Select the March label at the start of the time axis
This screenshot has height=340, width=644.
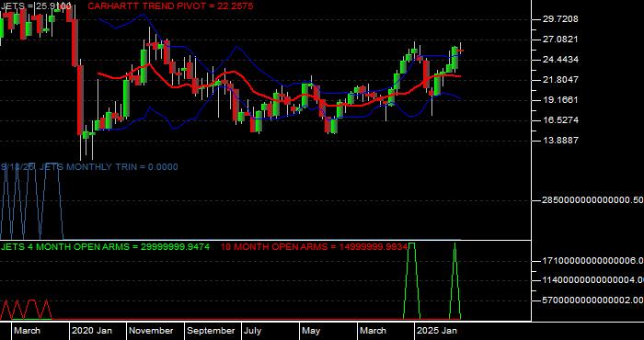(x=28, y=331)
